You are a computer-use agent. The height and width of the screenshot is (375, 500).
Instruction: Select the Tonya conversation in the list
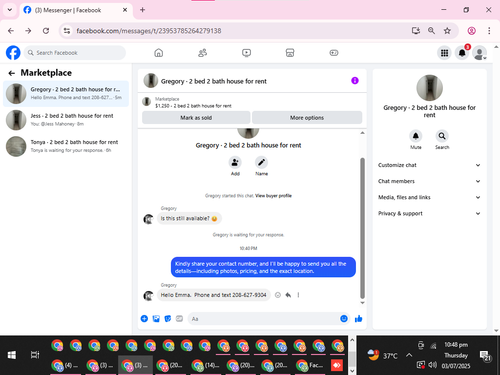pos(66,146)
